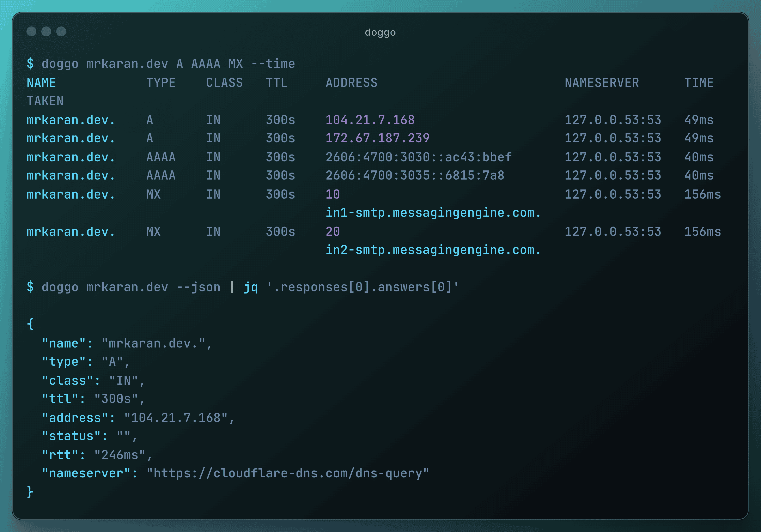Click the MX priority value 10
761x532 pixels.
pyautogui.click(x=333, y=194)
